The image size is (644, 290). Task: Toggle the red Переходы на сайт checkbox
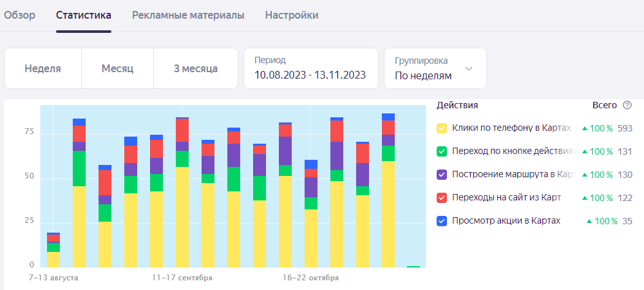pos(442,198)
